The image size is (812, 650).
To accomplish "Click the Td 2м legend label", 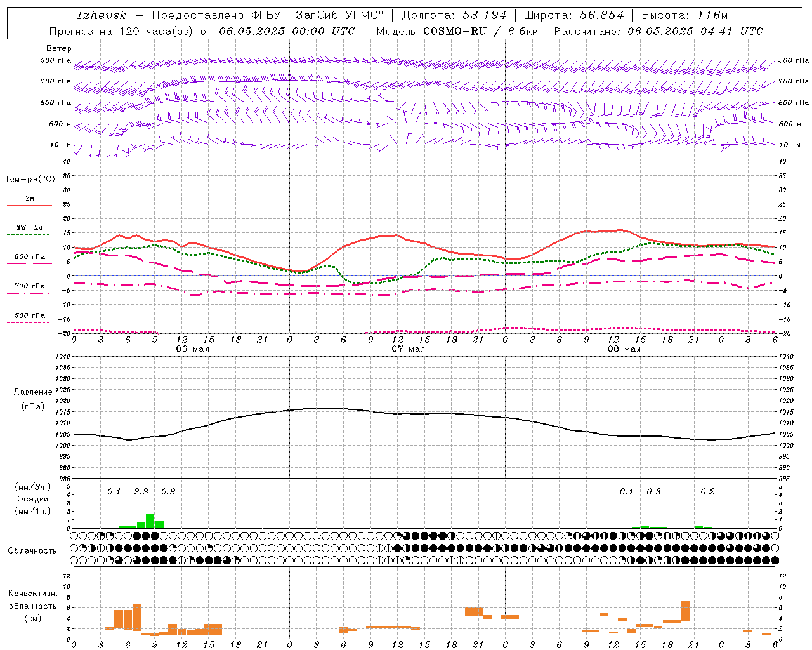I will coord(29,227).
